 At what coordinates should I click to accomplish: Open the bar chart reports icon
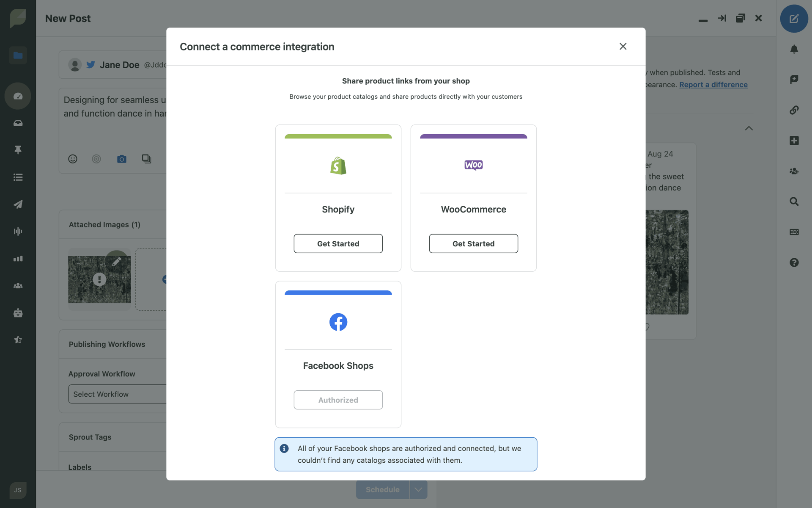18,259
